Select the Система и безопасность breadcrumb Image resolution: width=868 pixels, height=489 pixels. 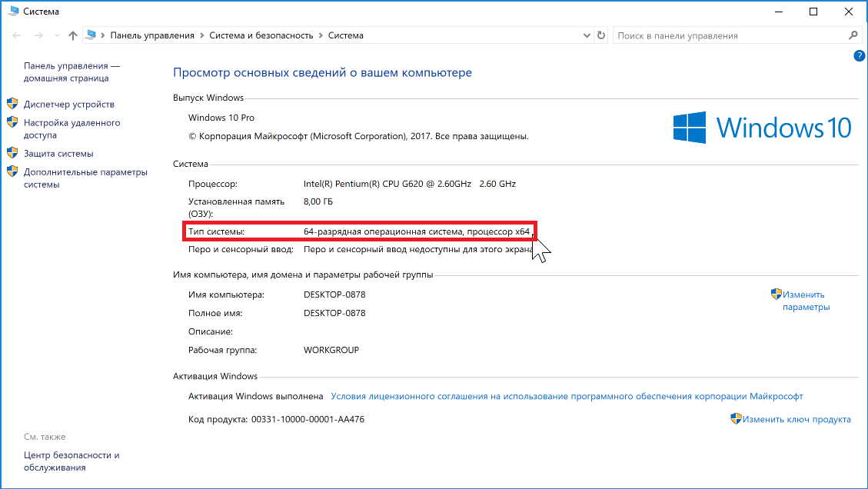tap(261, 35)
